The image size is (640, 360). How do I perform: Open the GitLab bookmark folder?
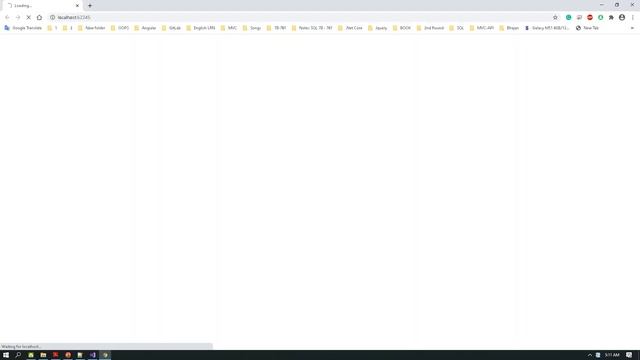pos(171,28)
